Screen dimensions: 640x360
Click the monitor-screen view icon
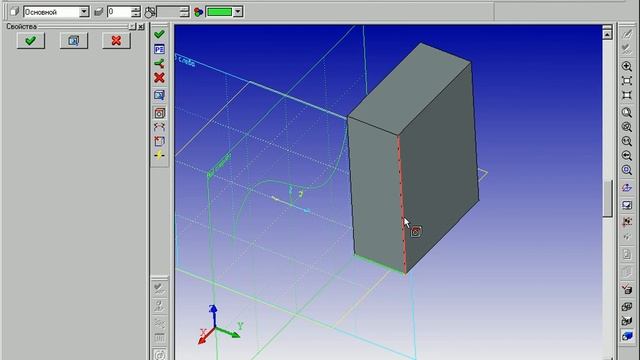627,205
